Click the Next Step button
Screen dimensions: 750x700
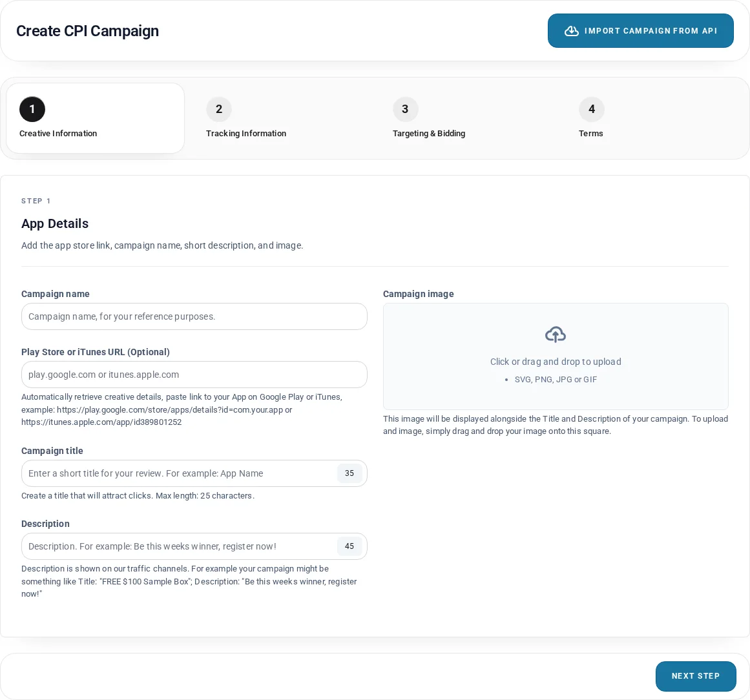point(696,676)
